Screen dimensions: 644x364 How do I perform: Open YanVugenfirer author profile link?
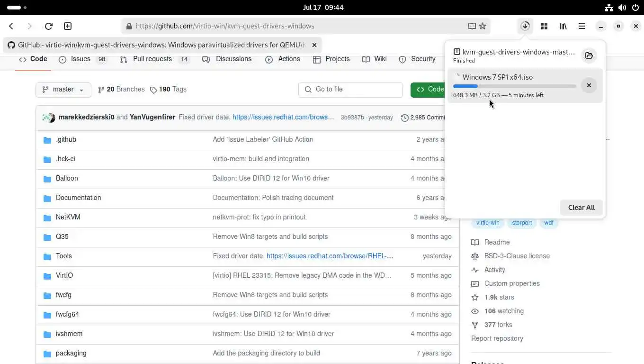pos(152,117)
